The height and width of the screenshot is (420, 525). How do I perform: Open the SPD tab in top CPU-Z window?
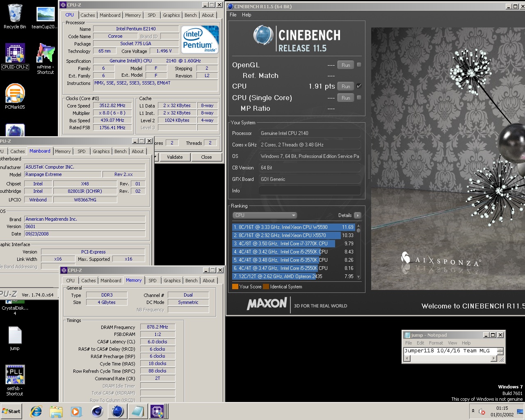[x=152, y=15]
